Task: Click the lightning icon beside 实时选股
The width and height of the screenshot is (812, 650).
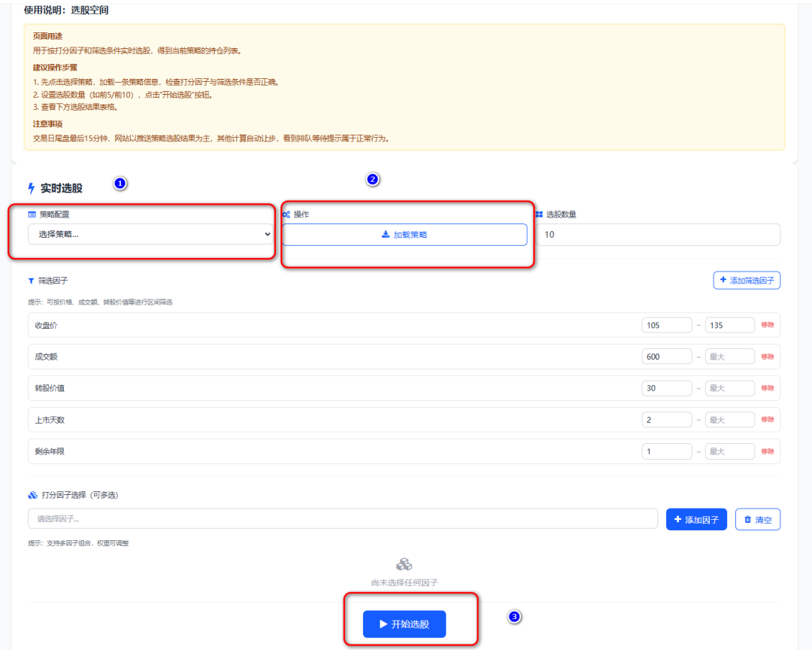Action: click(x=32, y=188)
